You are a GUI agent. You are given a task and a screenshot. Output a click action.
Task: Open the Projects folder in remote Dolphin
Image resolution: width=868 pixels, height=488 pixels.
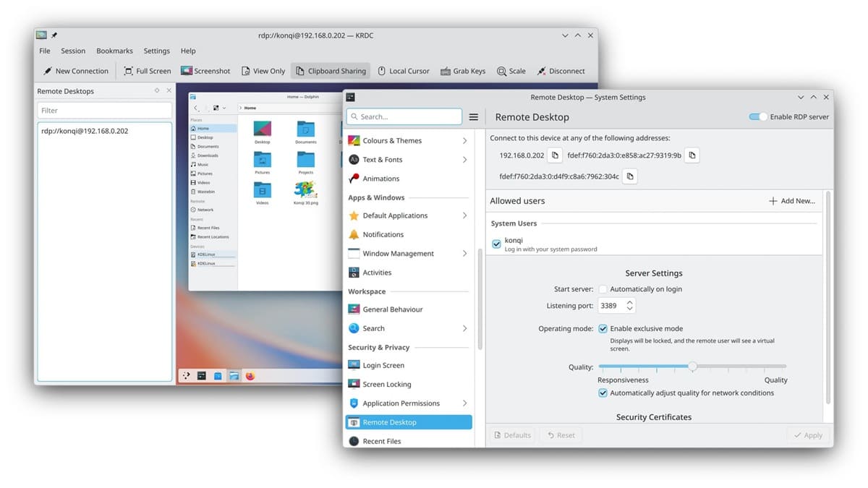306,163
